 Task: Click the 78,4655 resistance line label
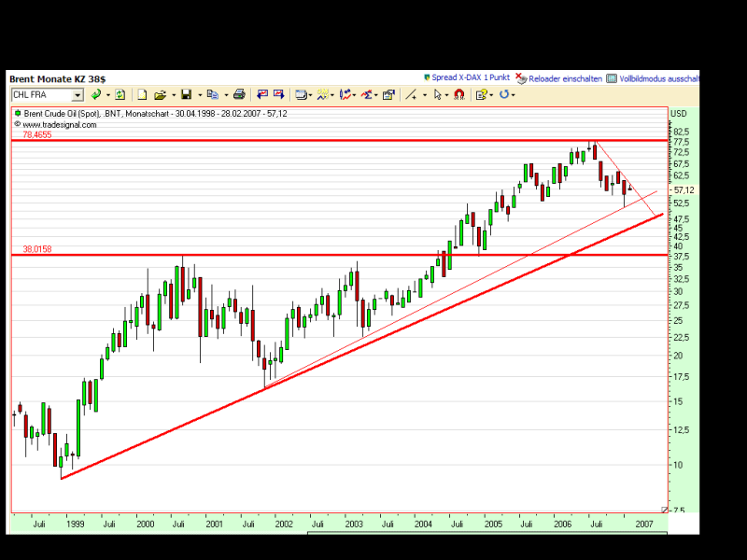[x=37, y=134]
